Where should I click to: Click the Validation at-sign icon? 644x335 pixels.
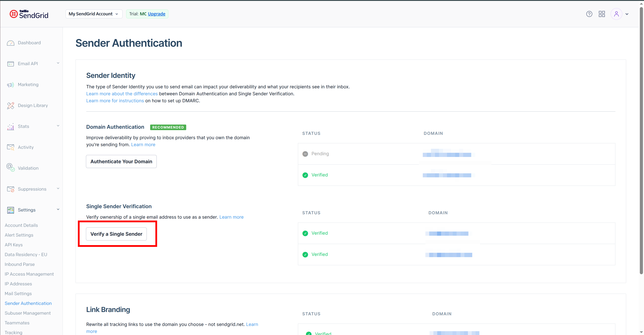tap(10, 167)
